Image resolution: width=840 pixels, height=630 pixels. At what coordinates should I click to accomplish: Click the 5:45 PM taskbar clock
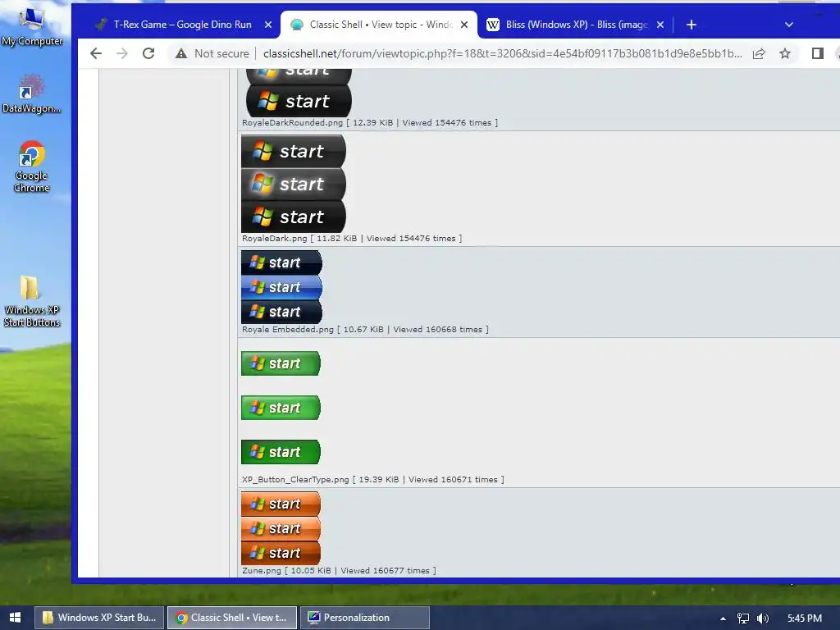click(x=805, y=619)
